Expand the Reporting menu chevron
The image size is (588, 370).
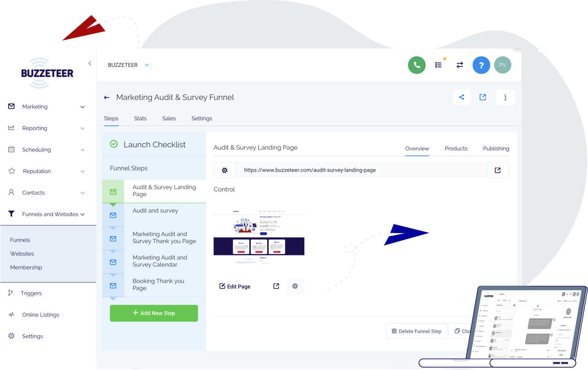point(83,128)
